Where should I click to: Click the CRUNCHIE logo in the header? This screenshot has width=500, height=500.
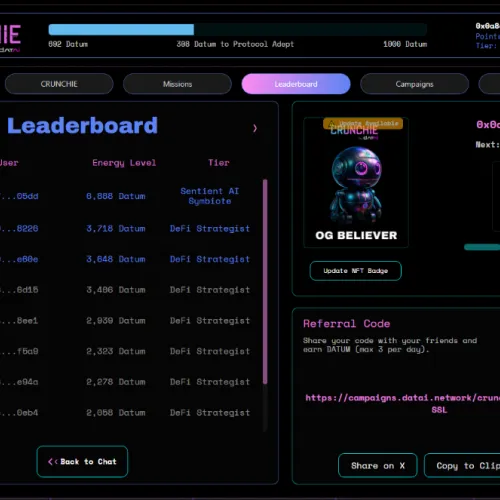coord(10,37)
